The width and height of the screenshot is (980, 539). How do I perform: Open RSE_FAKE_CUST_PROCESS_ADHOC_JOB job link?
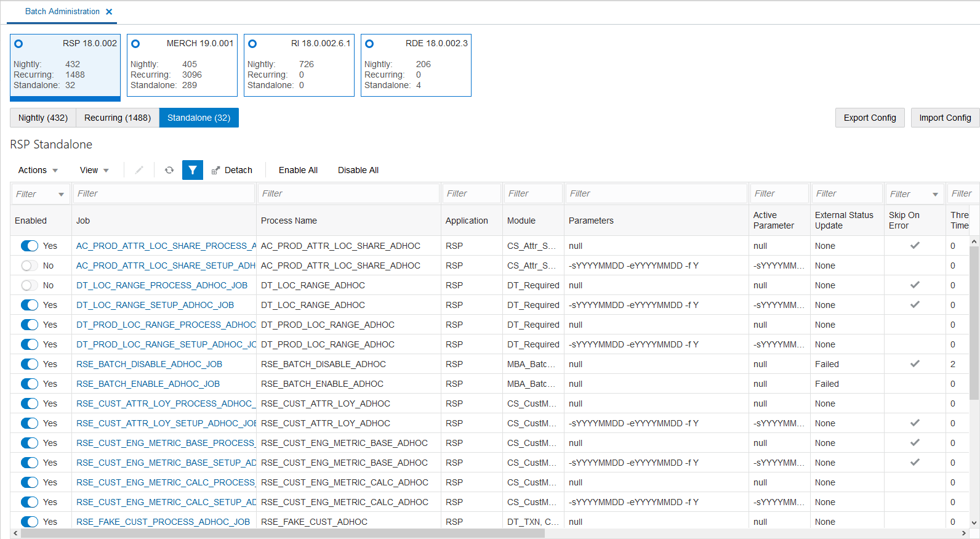[163, 522]
